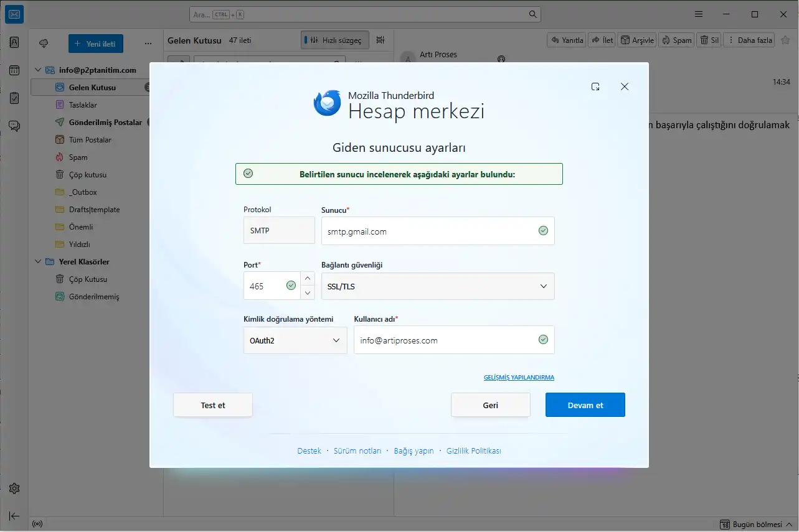
Task: Open the Destek link
Action: point(310,451)
